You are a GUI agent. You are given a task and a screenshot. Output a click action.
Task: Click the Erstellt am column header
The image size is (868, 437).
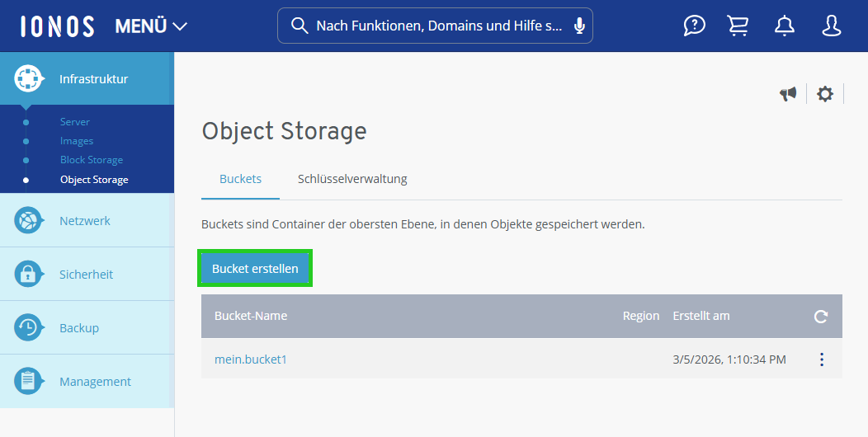tap(701, 316)
